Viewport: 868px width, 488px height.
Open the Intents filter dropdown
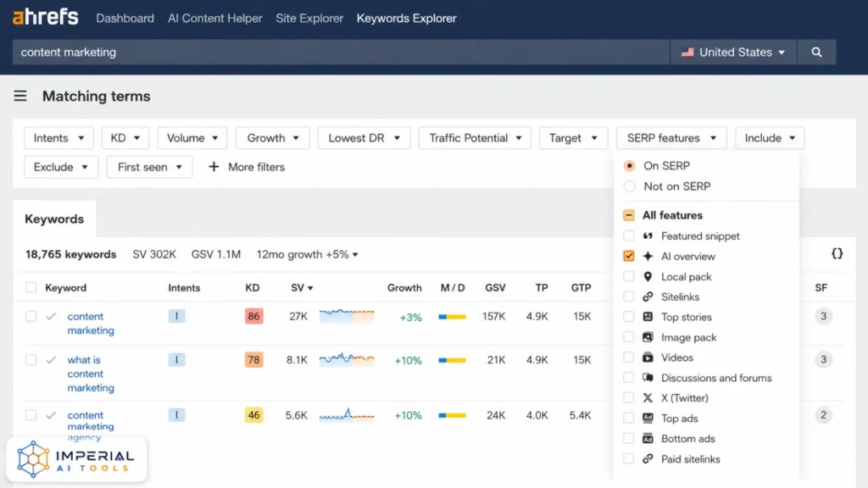(58, 138)
